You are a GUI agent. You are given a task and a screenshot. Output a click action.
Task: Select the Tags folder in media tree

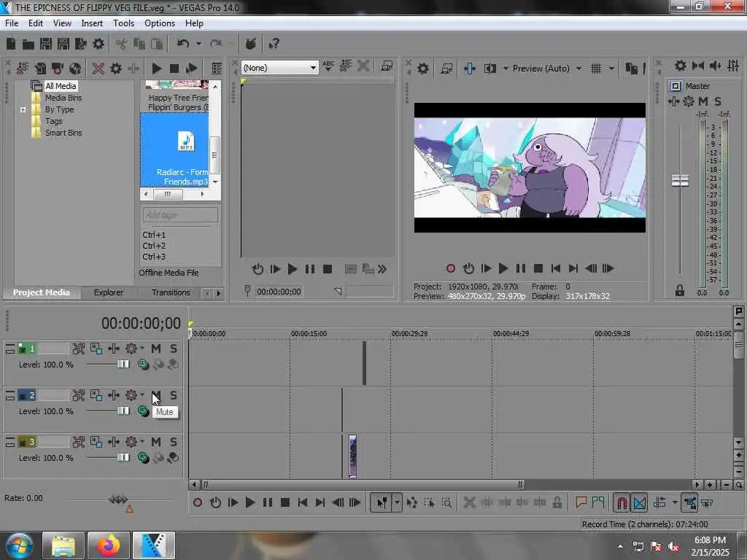click(53, 121)
